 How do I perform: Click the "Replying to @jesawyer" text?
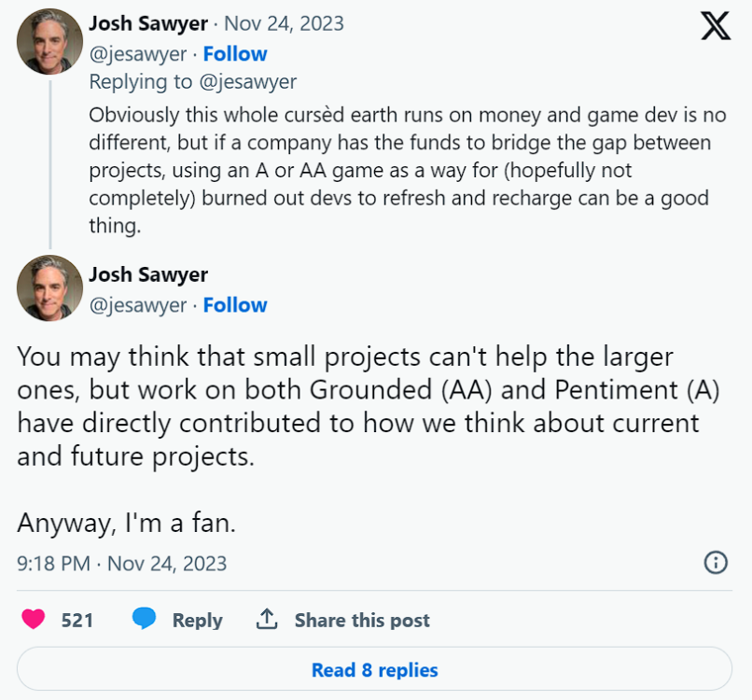193,82
